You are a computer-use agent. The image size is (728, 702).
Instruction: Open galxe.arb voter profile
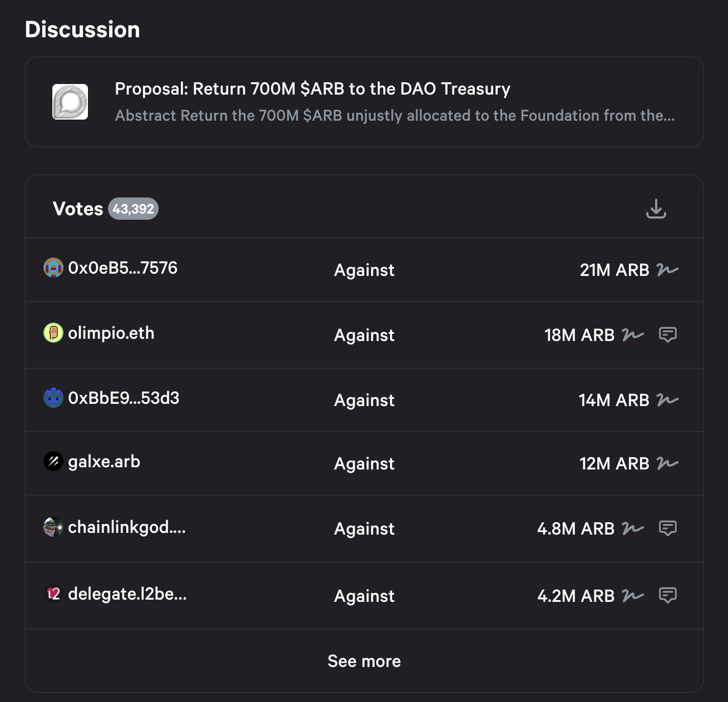pyautogui.click(x=104, y=462)
